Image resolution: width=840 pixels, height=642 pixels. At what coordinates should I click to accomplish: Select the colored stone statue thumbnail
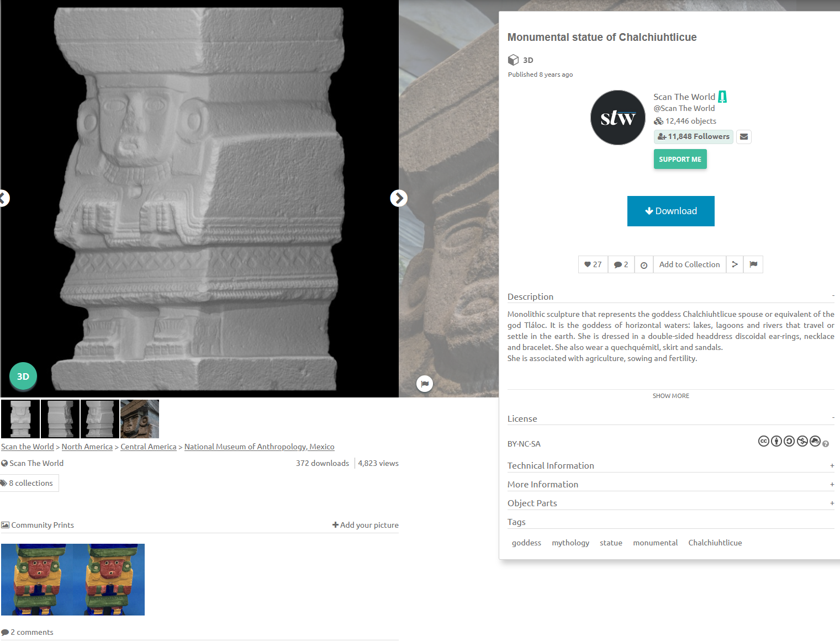point(140,419)
